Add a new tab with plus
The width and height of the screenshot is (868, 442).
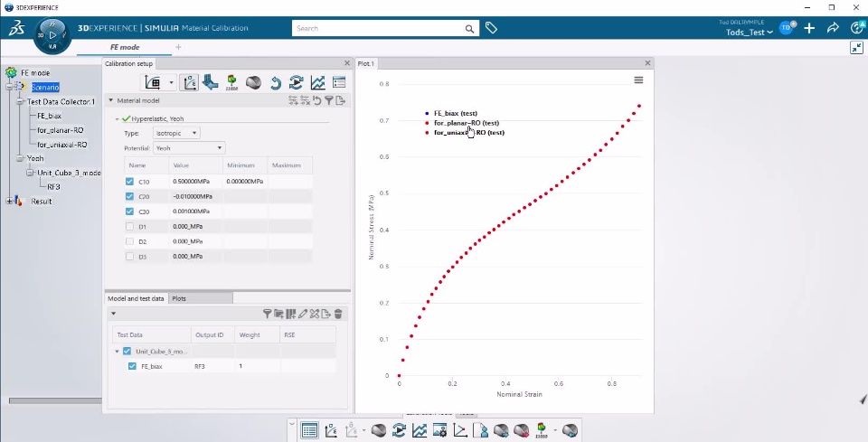178,47
